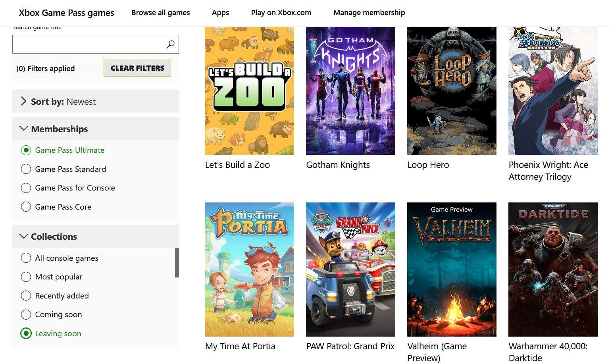Click the search magnifier icon
Screen dimensions: 610x364
tap(170, 44)
